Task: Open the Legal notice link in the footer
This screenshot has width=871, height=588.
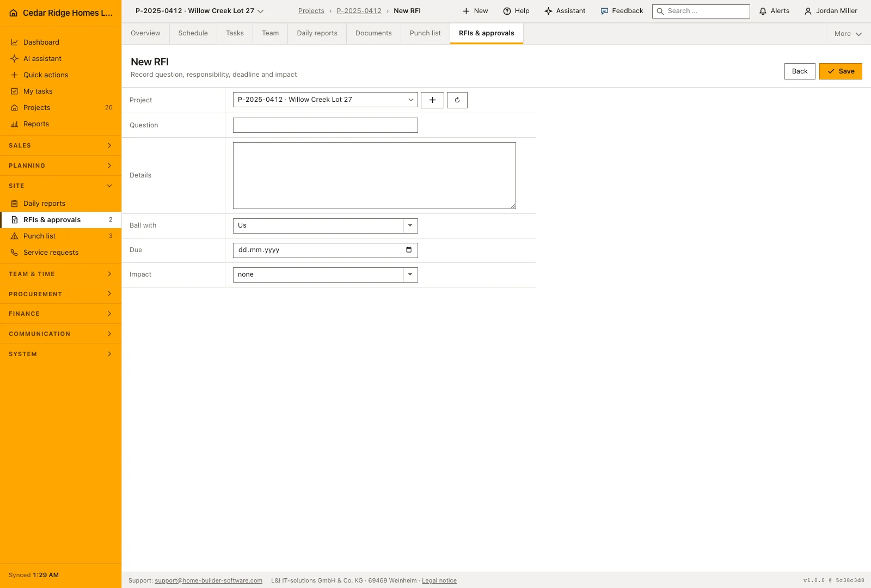Action: pos(439,581)
